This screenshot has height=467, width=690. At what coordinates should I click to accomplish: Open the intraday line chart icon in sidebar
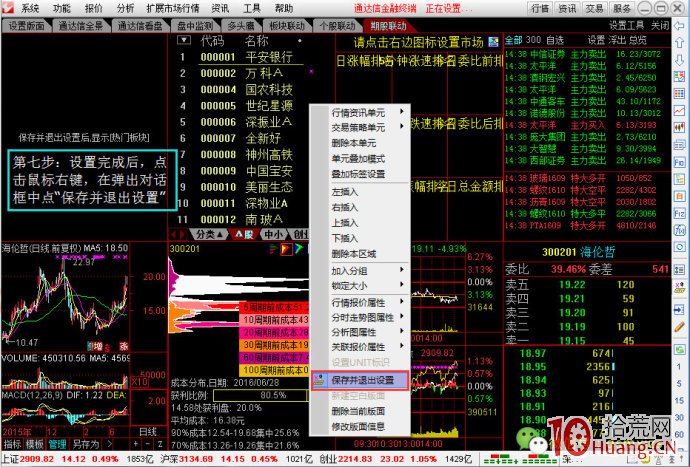pos(679,110)
